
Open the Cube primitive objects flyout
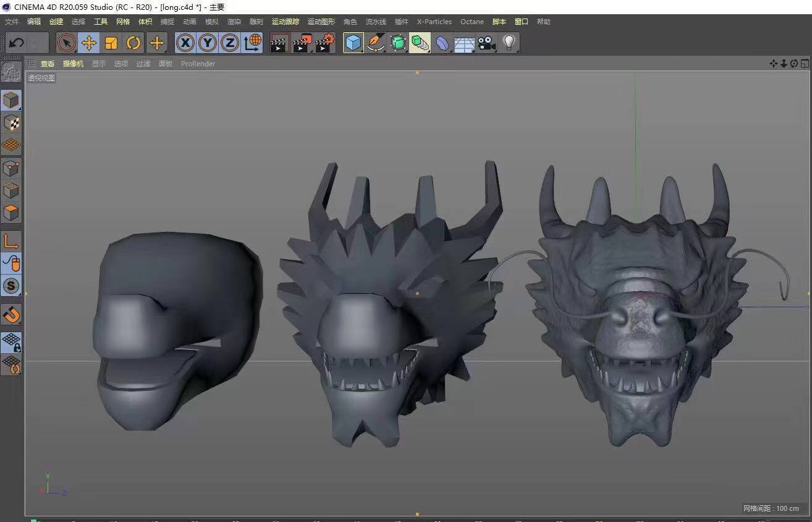tap(353, 43)
